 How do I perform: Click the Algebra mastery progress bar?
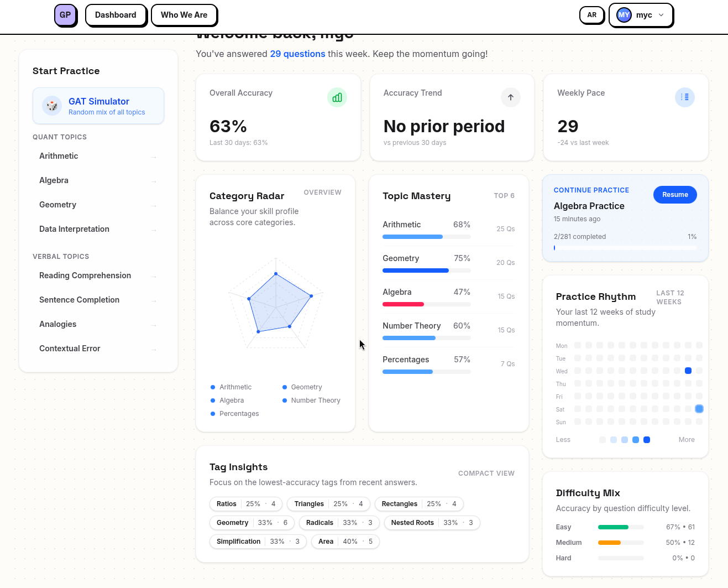pos(427,304)
